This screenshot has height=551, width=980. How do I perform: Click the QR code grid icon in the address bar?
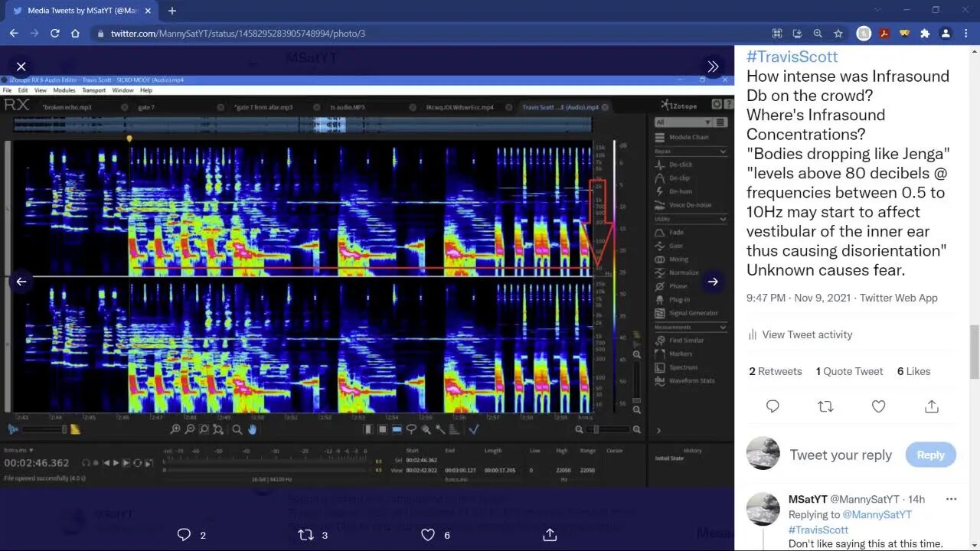coord(776,34)
